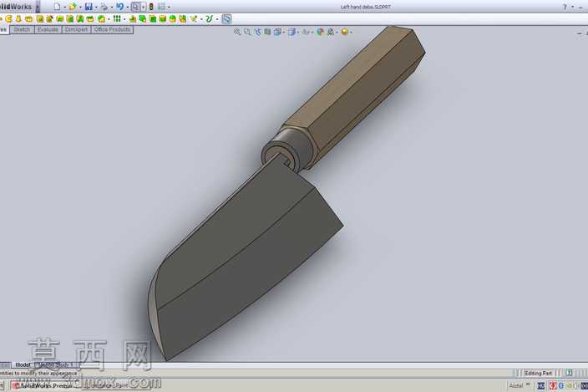Expand the dropdown arrow beside the Open icon
The image size is (588, 392).
pyautogui.click(x=80, y=7)
